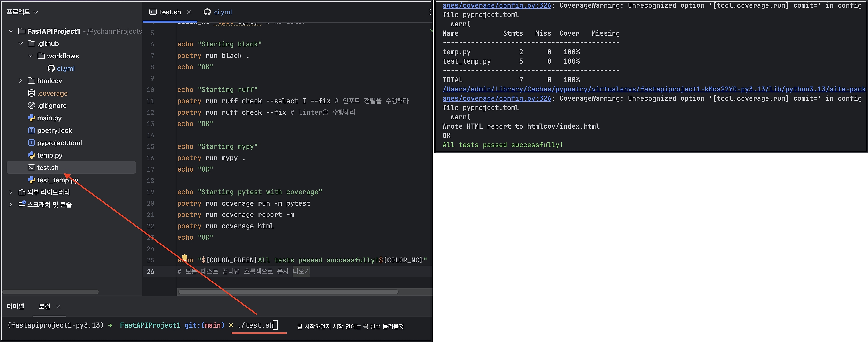This screenshot has height=342, width=868.
Task: Click the text file icon for poetry.lock
Action: coord(31,130)
